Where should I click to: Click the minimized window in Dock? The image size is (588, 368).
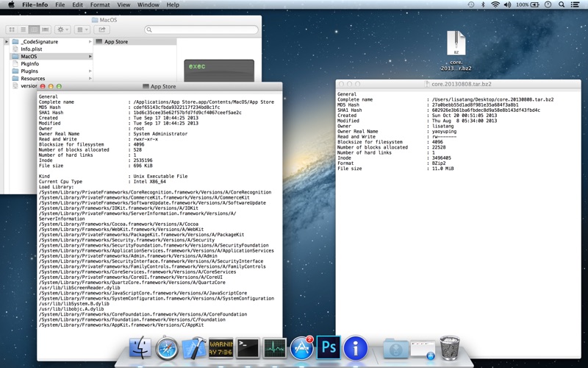(423, 349)
